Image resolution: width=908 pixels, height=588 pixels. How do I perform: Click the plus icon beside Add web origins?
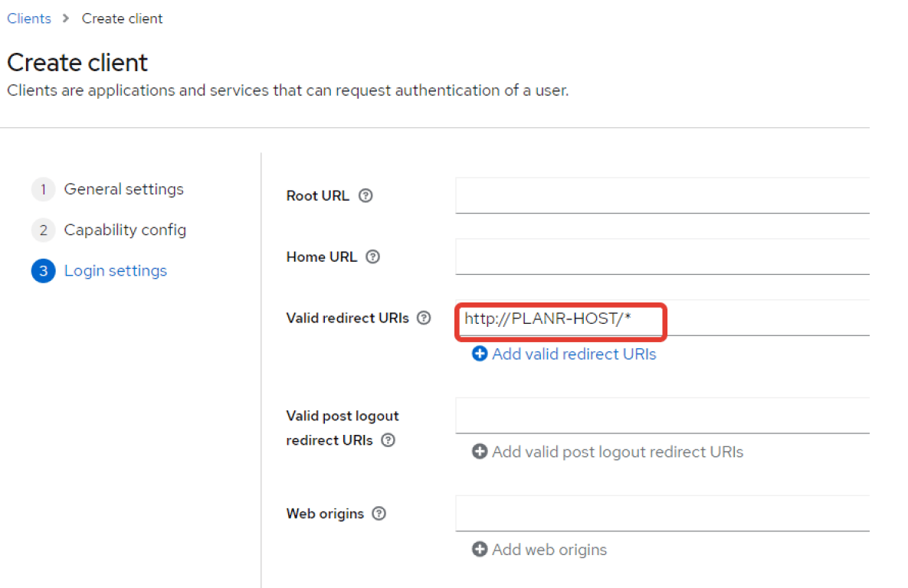tap(480, 550)
